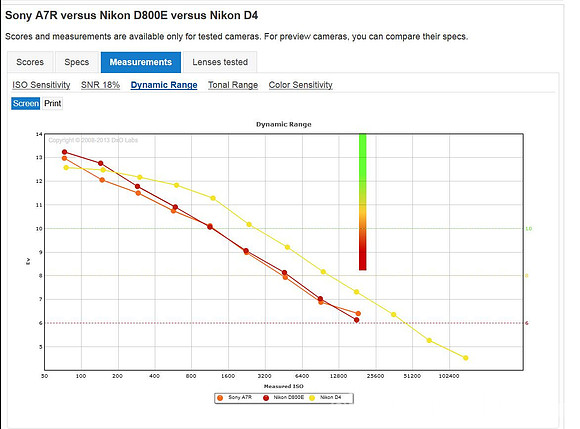580x429 pixels.
Task: Switch chart to Print mode
Action: point(53,104)
